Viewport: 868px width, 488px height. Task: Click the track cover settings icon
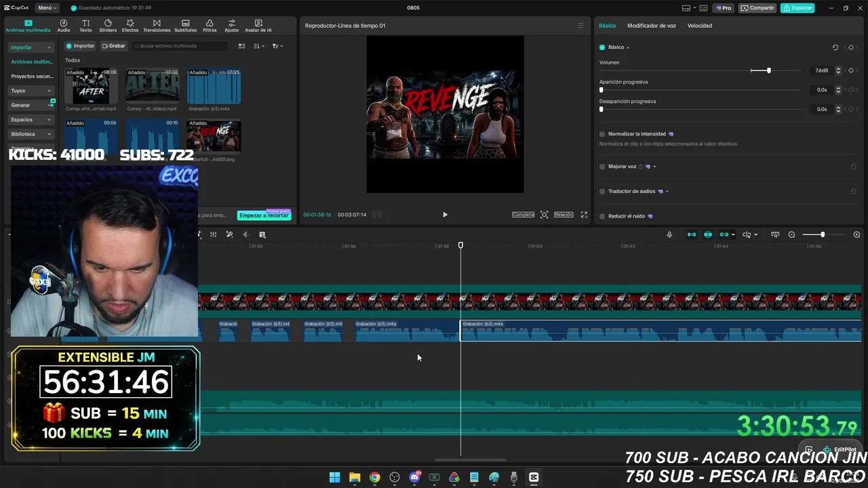775,235
